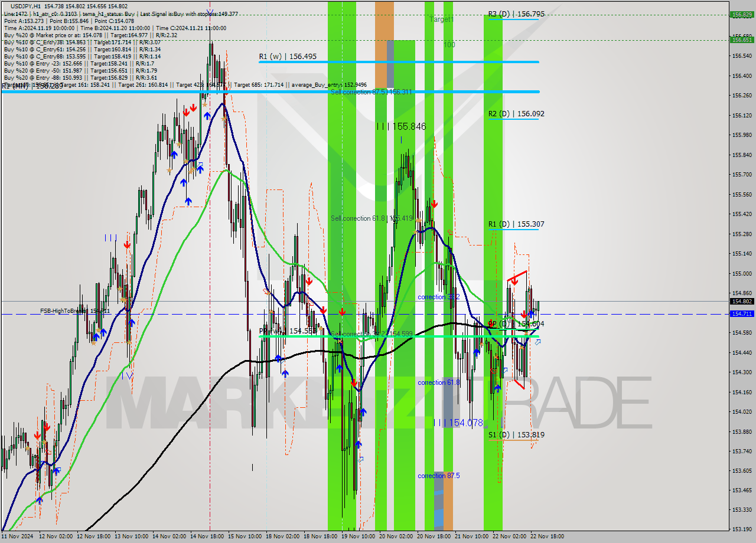Click the 156.400 price axis value

point(742,76)
